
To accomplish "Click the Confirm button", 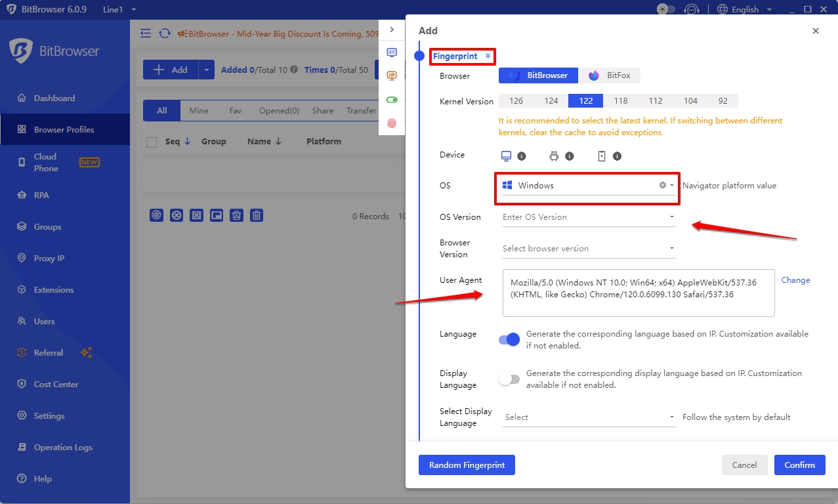I will (x=799, y=465).
